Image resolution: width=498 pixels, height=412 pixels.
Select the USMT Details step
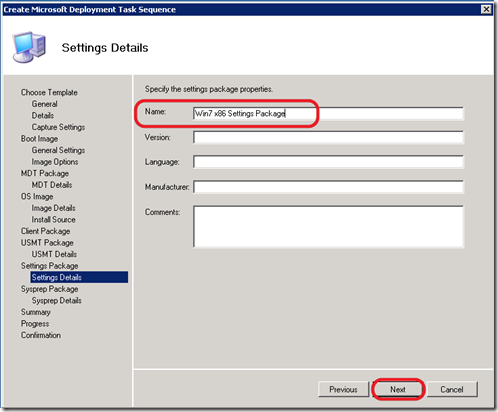pos(54,254)
